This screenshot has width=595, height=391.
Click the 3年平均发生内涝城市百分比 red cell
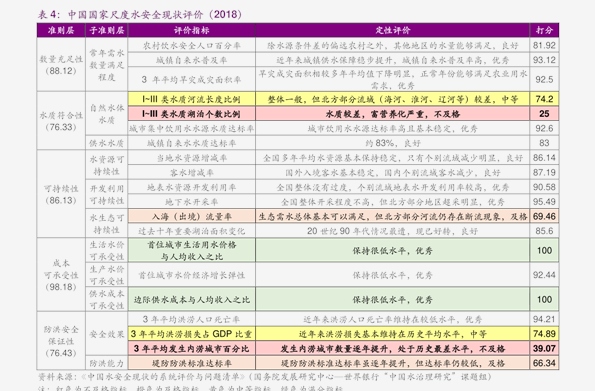192,348
